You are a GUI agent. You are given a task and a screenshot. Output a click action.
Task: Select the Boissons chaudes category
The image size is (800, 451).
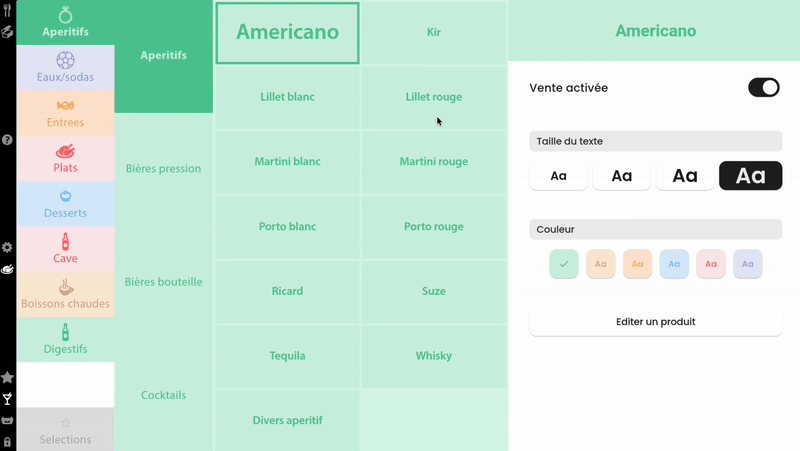65,294
